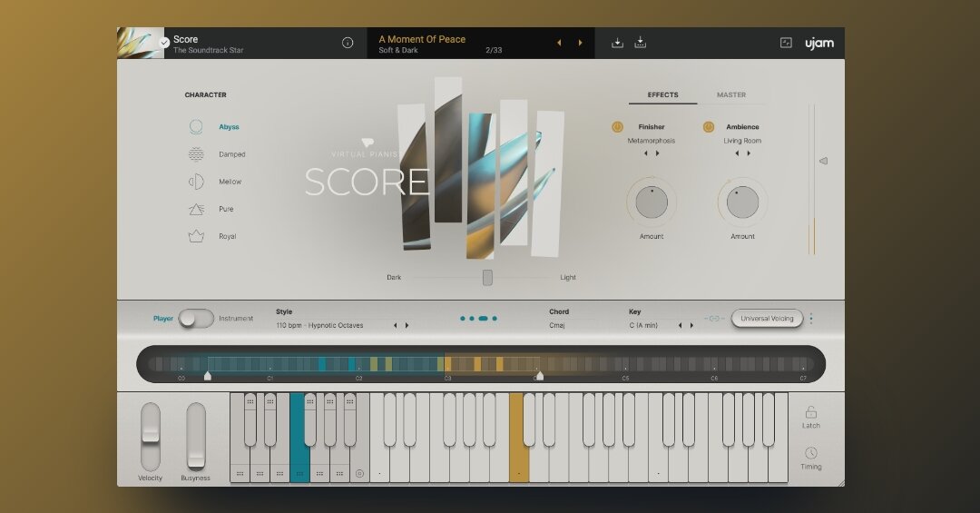Click the Metamorphosis finisher name
The width and height of the screenshot is (980, 513).
652,141
